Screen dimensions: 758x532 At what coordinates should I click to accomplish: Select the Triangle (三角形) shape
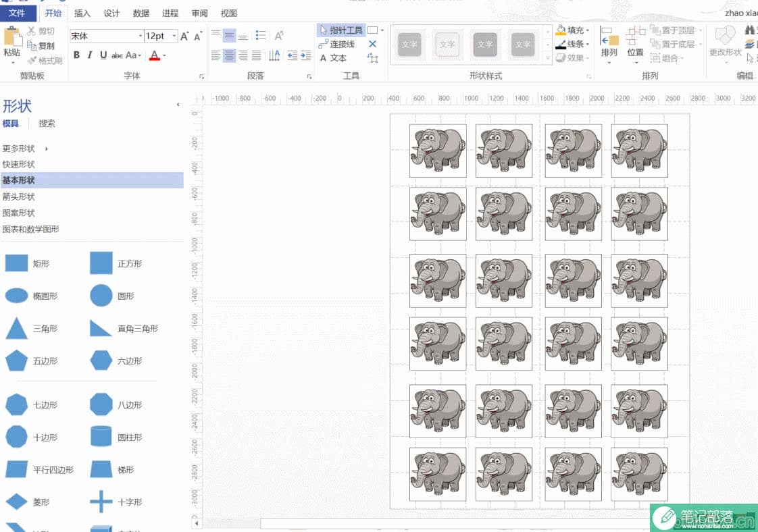point(32,329)
